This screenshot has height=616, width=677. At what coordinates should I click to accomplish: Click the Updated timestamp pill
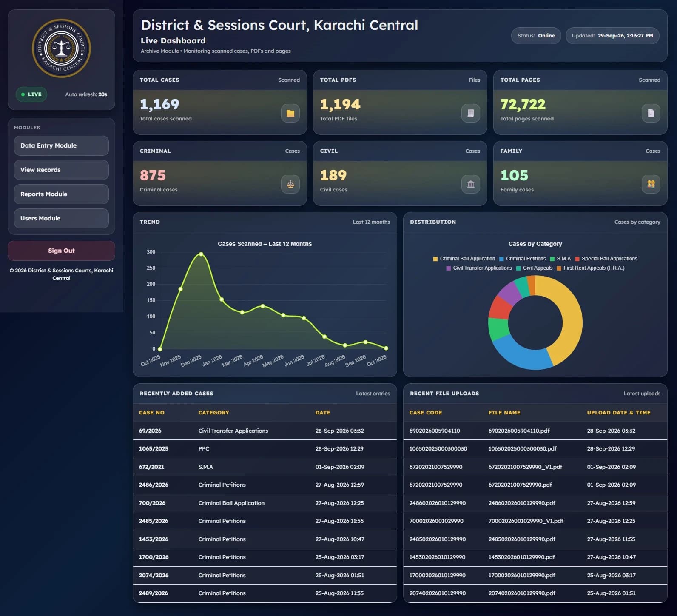pyautogui.click(x=612, y=36)
